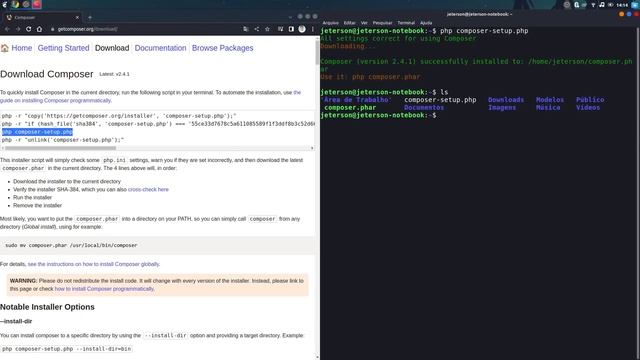Open the Getting Started page
Image resolution: width=640 pixels, height=360 pixels.
63,48
